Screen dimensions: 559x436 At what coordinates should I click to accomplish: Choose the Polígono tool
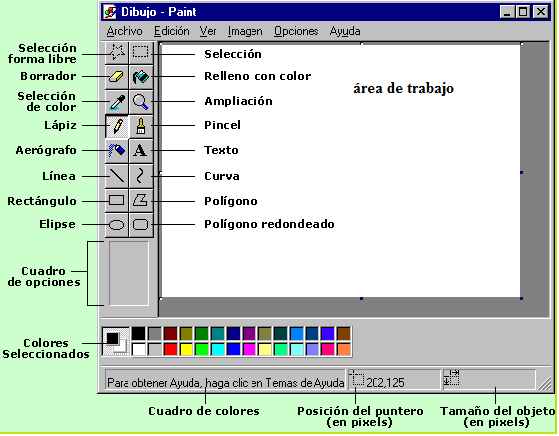pyautogui.click(x=141, y=200)
